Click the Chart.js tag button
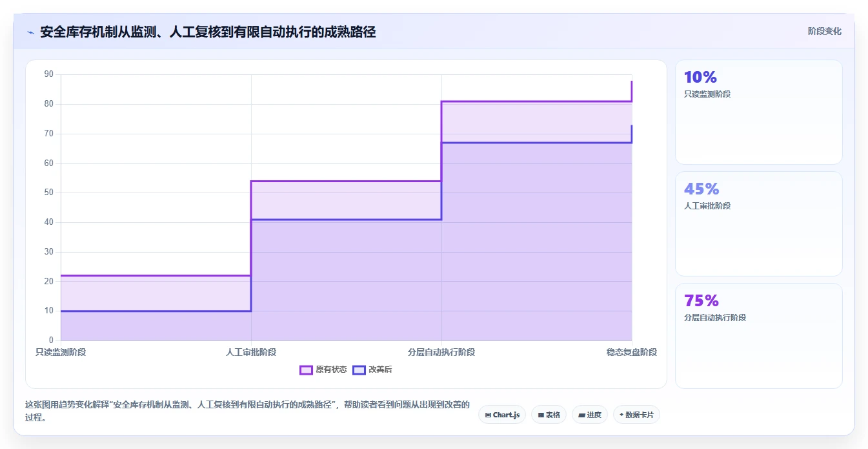868x449 pixels. pyautogui.click(x=502, y=415)
